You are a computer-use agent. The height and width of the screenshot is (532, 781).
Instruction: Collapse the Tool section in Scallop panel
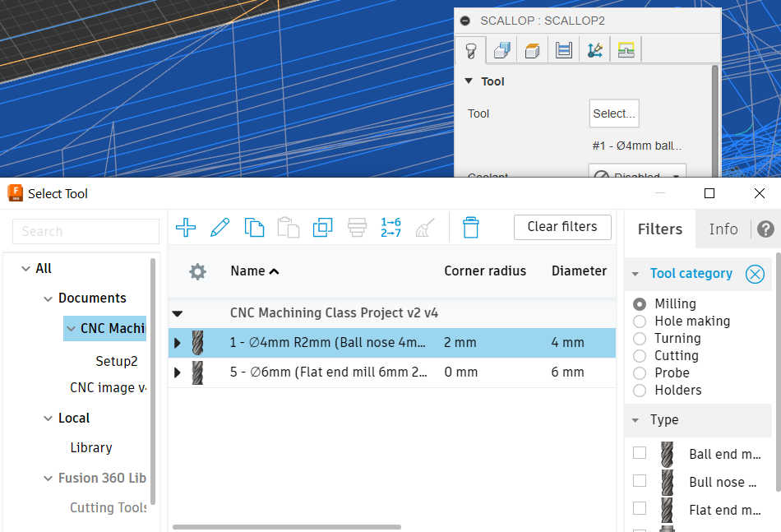469,81
